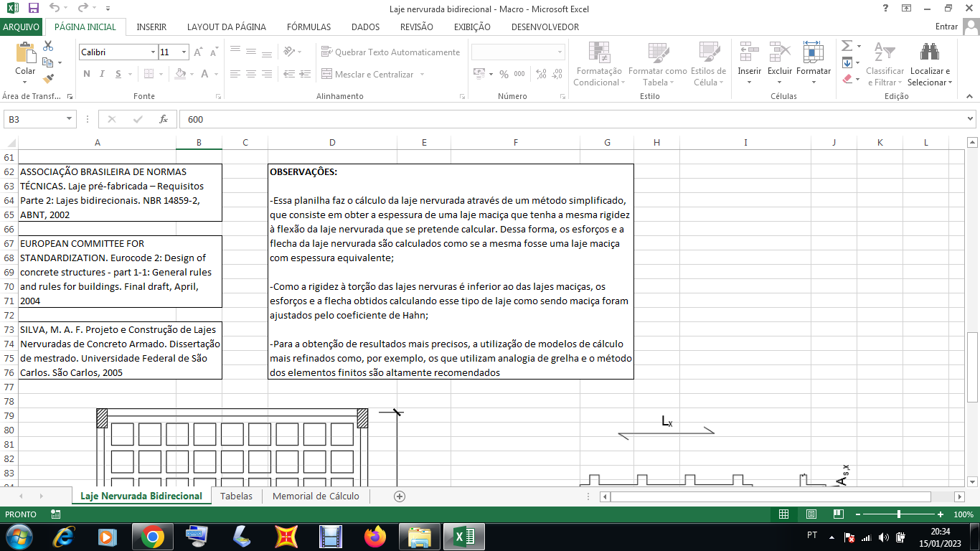Decrease the cell indent
This screenshot has height=551, width=980.
[288, 74]
